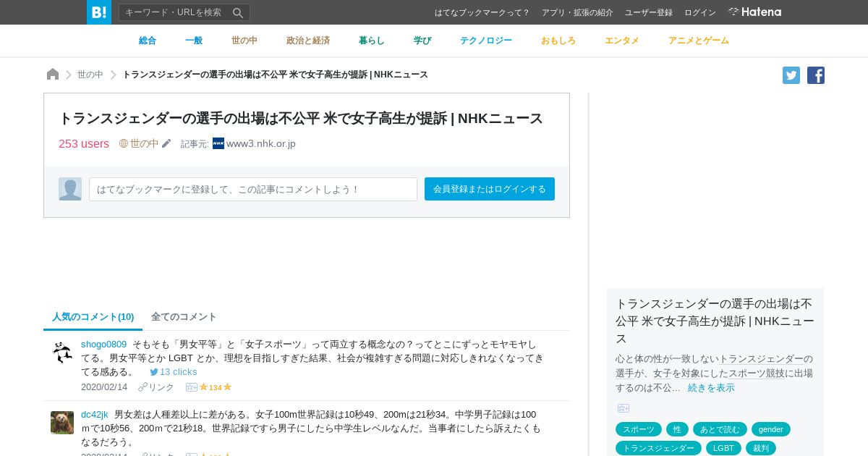Open the はてなブックマークって？ link

pos(482,12)
